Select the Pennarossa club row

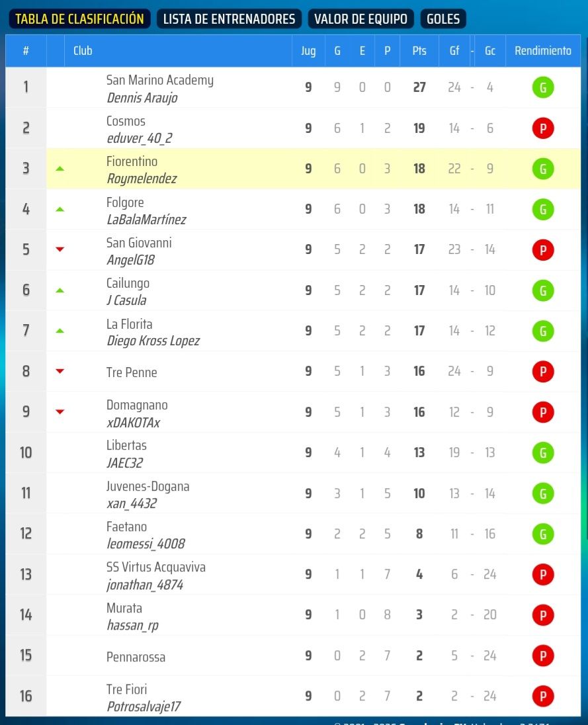point(293,656)
